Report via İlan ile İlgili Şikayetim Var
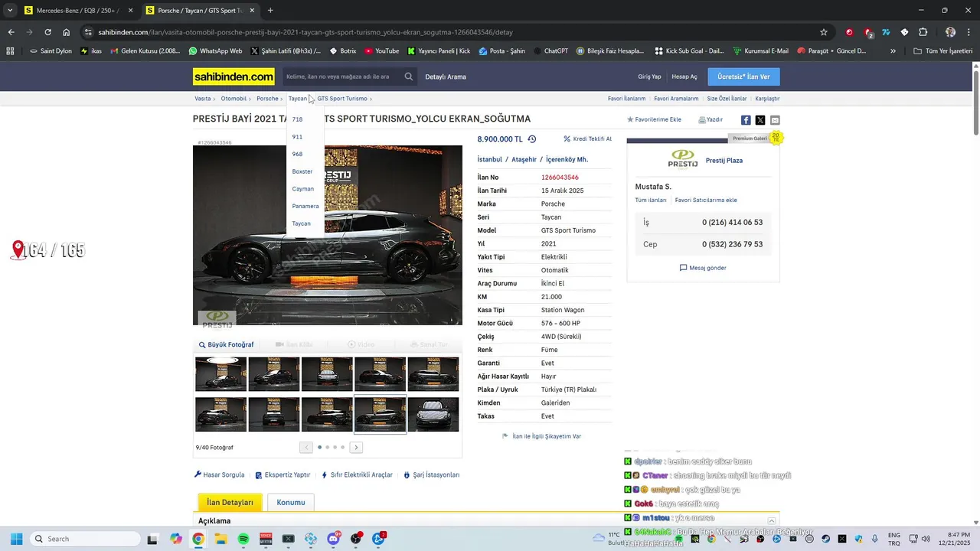 click(x=541, y=436)
